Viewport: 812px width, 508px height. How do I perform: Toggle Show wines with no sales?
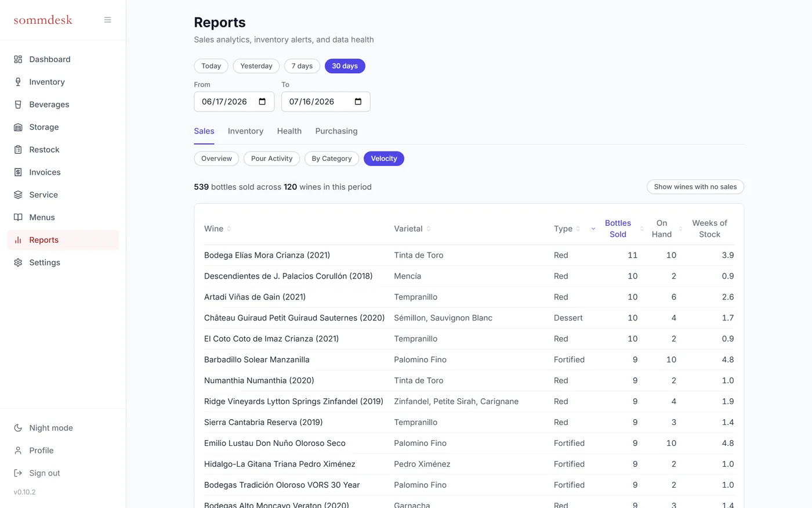[695, 187]
